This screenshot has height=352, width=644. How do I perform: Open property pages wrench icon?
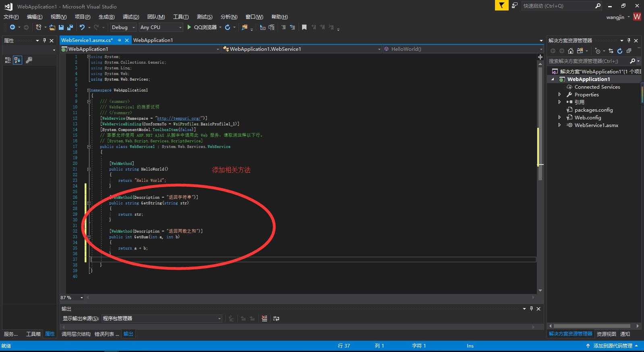click(x=29, y=60)
